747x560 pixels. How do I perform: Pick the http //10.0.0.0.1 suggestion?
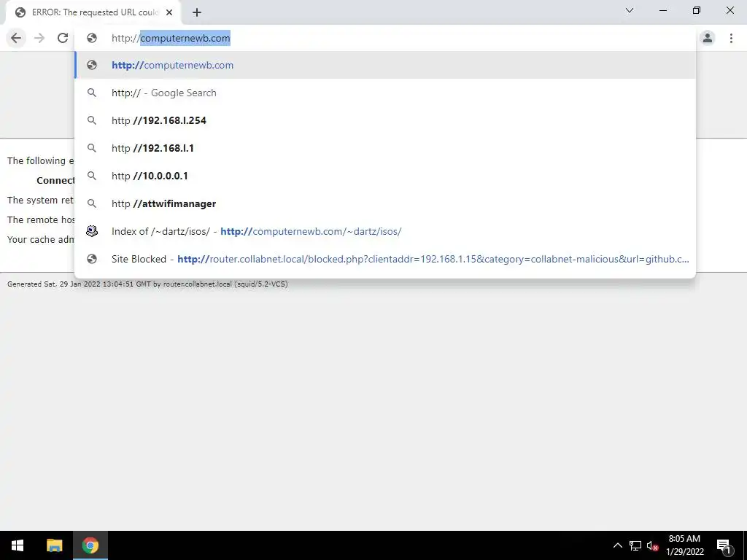pos(385,176)
